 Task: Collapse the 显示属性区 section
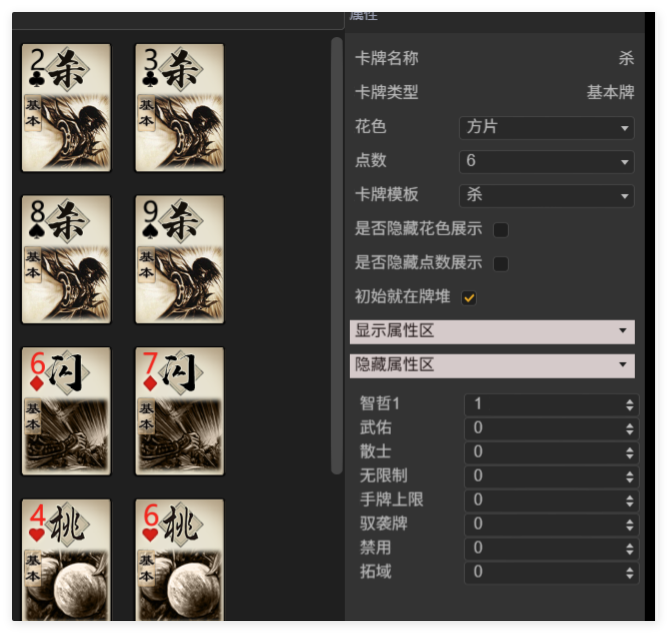click(x=492, y=332)
